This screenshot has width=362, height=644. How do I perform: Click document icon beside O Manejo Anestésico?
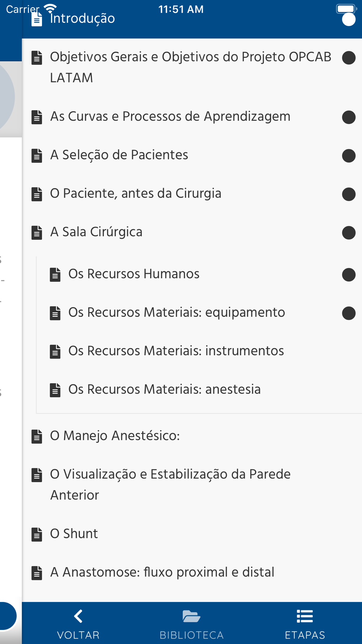(37, 436)
